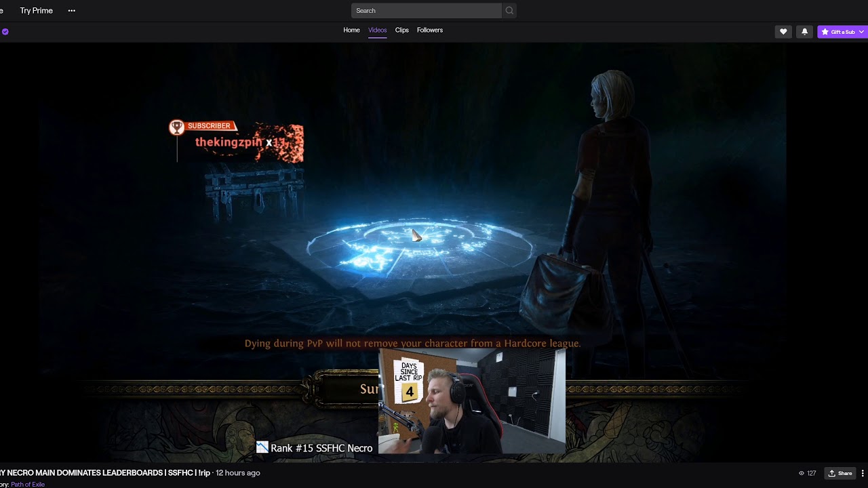Expand the Gift a Sub chevron dropdown
868x488 pixels.
click(x=862, y=32)
